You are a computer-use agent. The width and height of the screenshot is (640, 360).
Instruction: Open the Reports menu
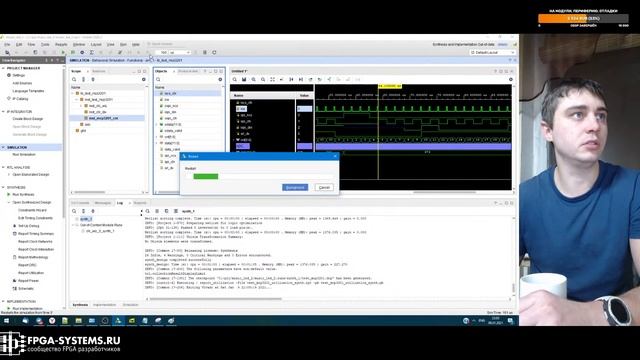(x=61, y=44)
